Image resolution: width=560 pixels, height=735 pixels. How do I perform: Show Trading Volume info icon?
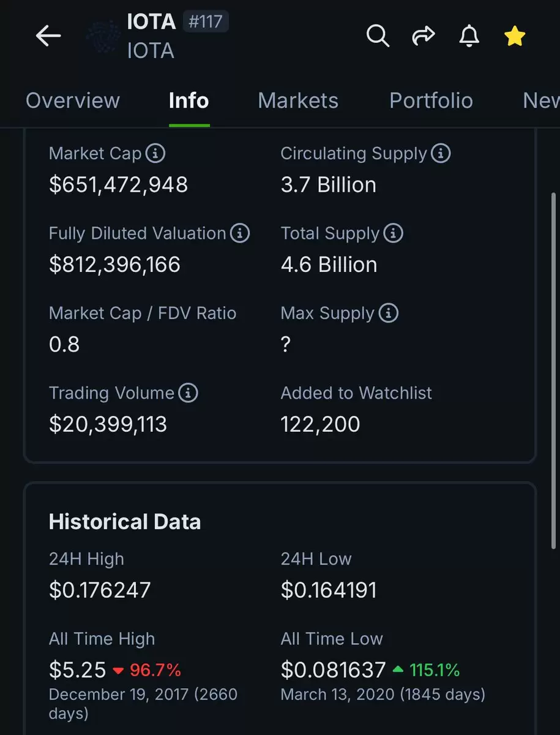click(x=189, y=393)
